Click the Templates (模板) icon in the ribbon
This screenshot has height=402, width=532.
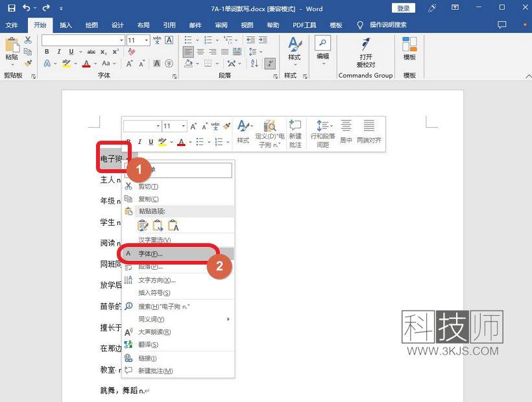click(x=409, y=44)
